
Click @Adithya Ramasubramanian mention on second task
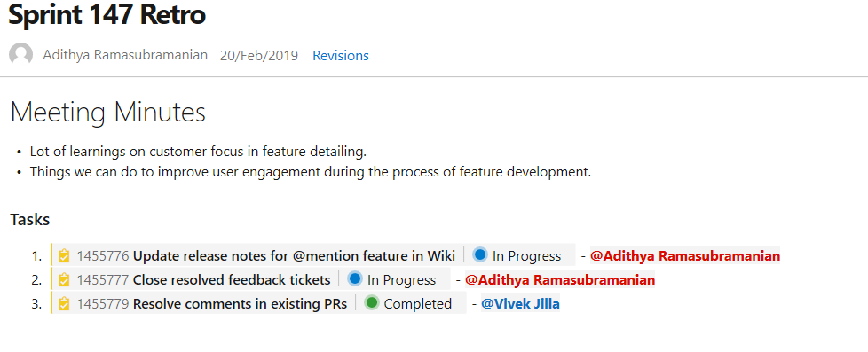point(560,280)
